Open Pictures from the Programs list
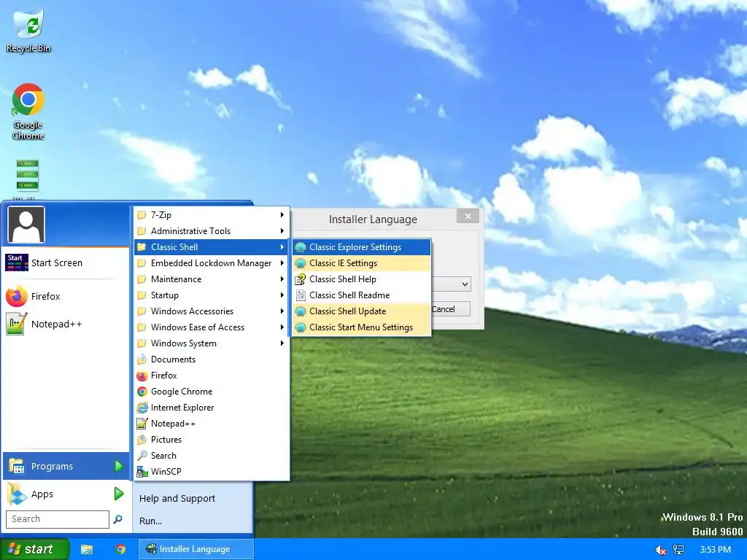The height and width of the screenshot is (560, 747). (x=212, y=440)
